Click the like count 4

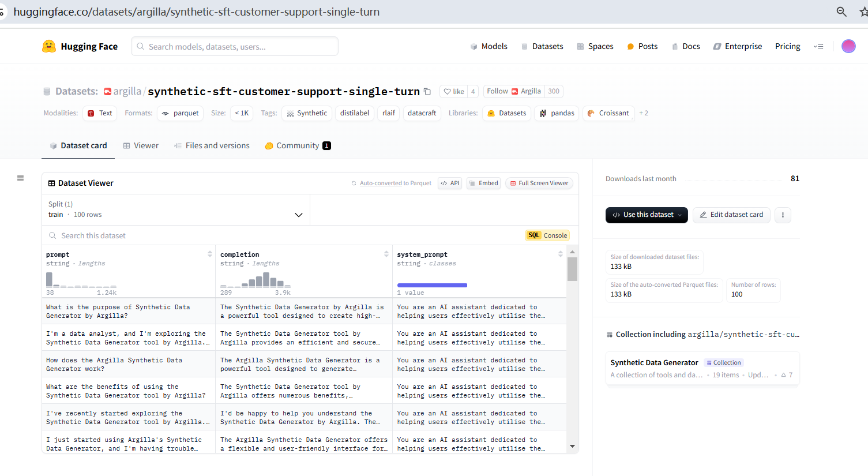473,91
